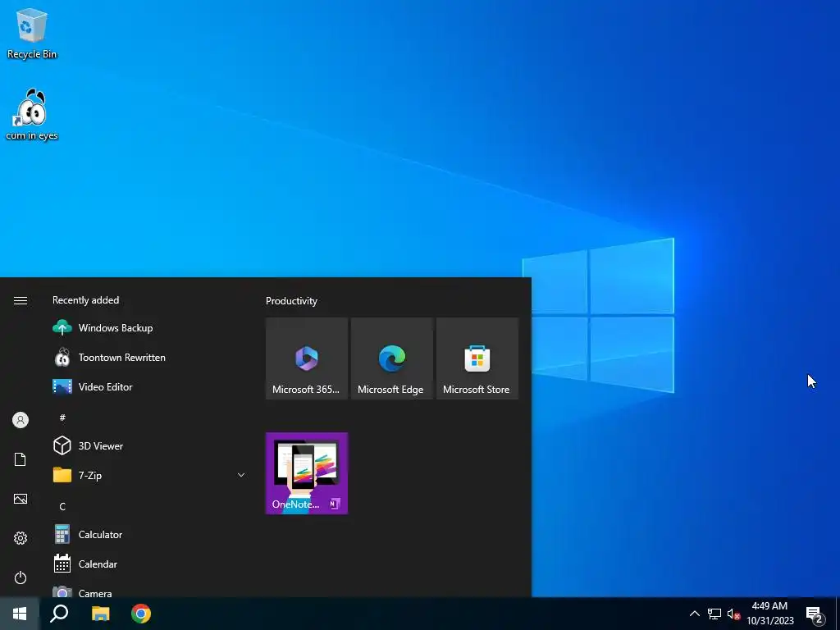Click the Recently added heading

(x=85, y=300)
